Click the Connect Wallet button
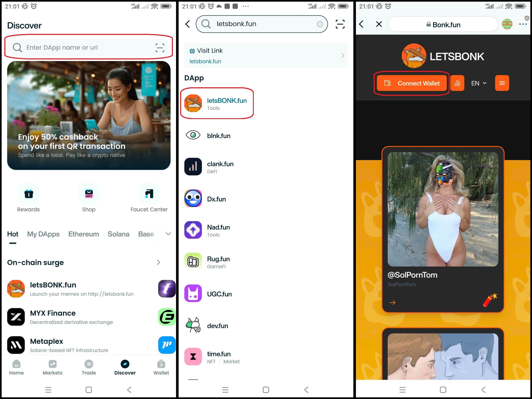This screenshot has width=532, height=399. tap(411, 83)
